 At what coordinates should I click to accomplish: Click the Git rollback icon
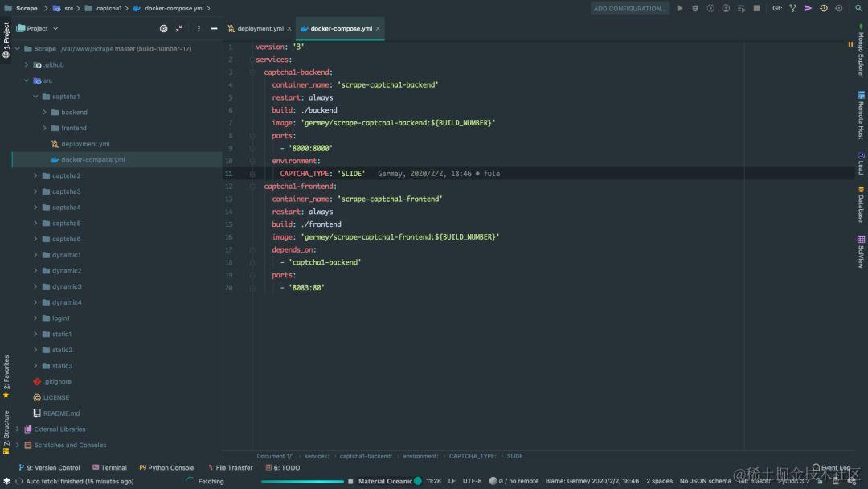tap(838, 8)
